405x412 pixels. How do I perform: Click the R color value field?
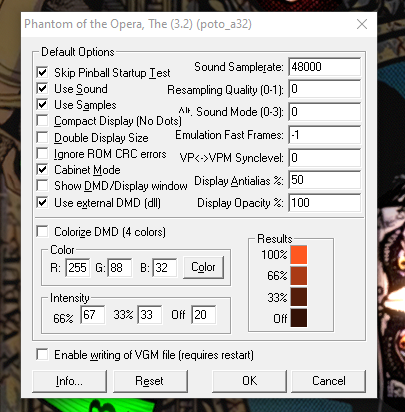[78, 268]
